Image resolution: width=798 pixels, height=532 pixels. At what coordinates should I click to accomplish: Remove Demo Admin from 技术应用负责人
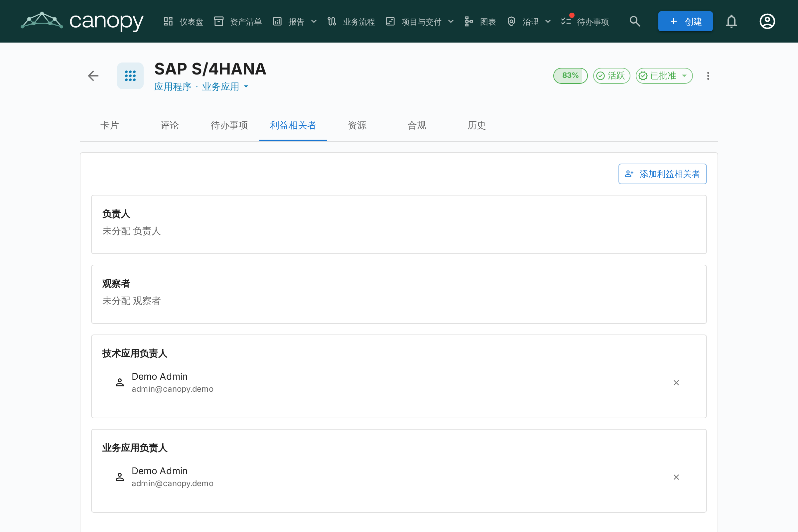point(676,383)
